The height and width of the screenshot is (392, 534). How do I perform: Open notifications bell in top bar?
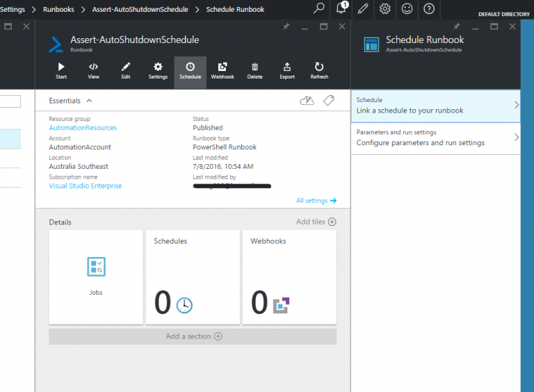point(341,8)
